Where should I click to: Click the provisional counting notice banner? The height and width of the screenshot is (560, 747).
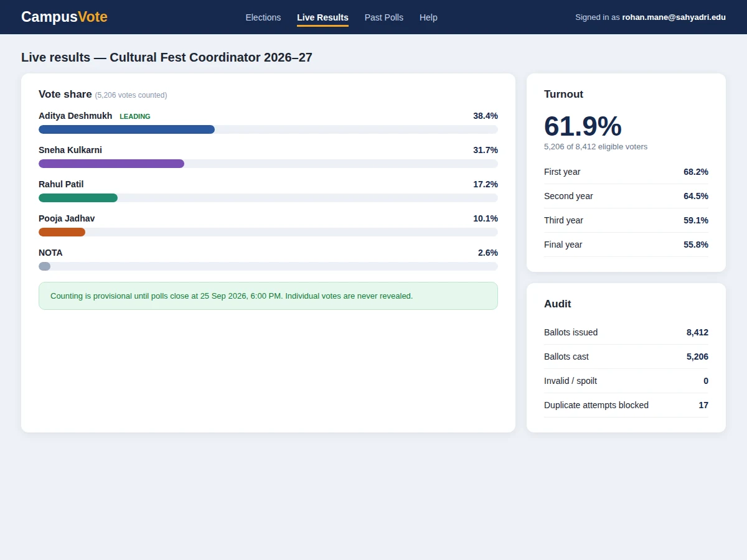(268, 296)
